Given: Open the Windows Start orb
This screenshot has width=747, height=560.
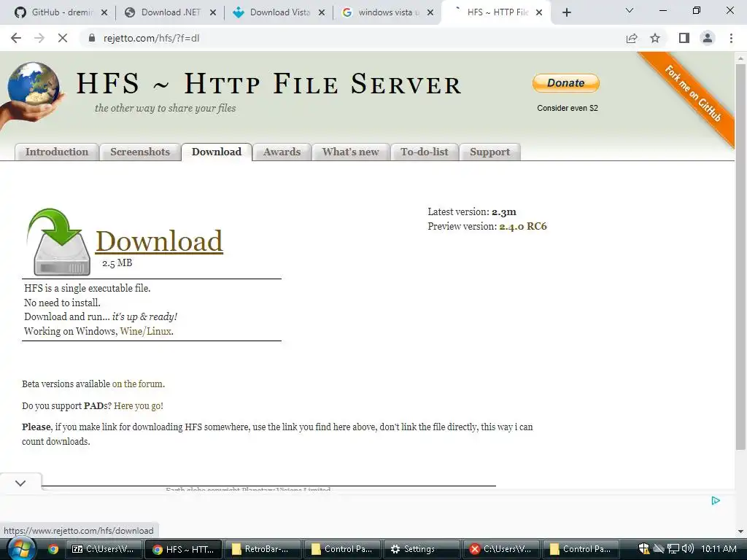Looking at the screenshot, I should (21, 548).
